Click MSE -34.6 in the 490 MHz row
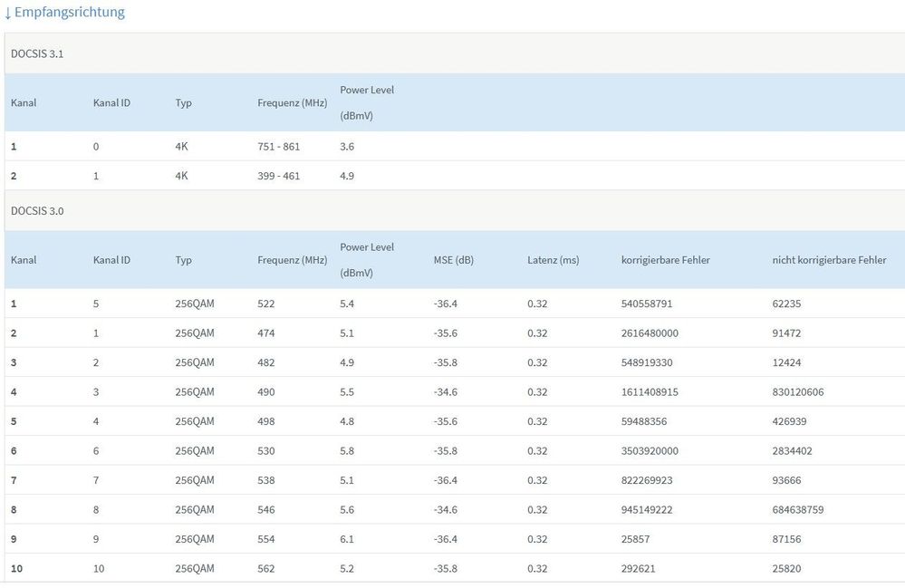 [446, 391]
